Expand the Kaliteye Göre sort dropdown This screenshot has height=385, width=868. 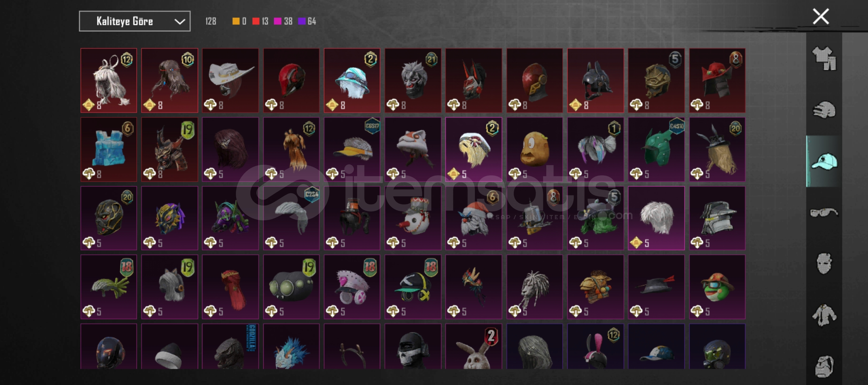click(x=135, y=21)
